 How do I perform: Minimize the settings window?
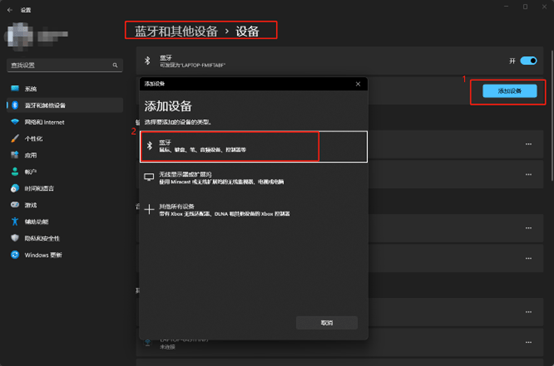[x=507, y=7]
